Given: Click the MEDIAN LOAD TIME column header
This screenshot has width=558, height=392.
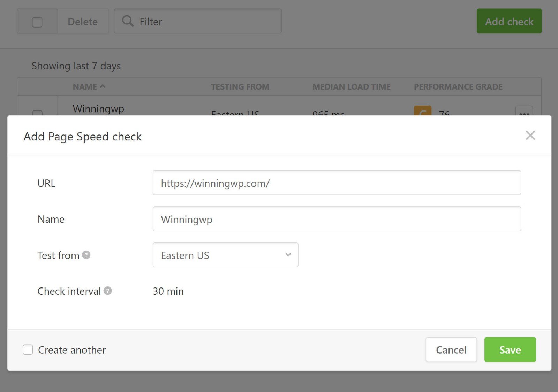Looking at the screenshot, I should [351, 87].
